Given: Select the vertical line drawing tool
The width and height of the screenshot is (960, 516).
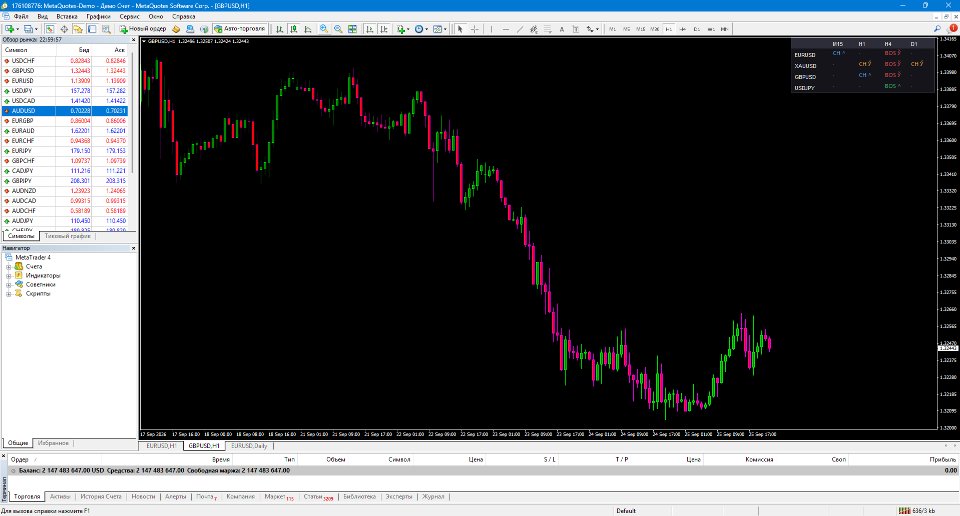Looking at the screenshot, I should (491, 29).
